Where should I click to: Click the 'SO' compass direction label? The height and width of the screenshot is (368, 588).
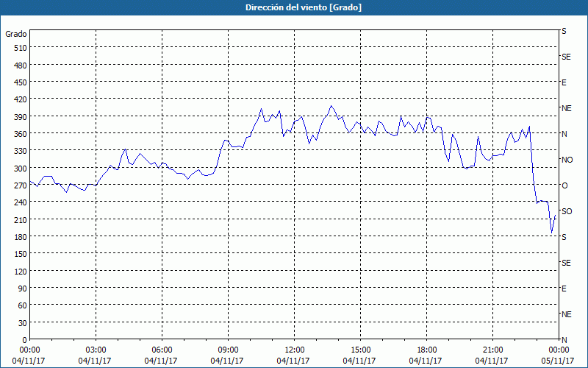(567, 211)
